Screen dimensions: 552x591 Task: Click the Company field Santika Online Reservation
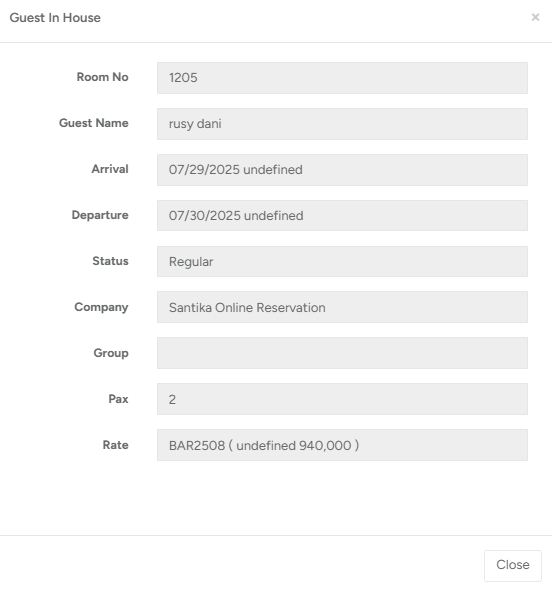click(342, 307)
